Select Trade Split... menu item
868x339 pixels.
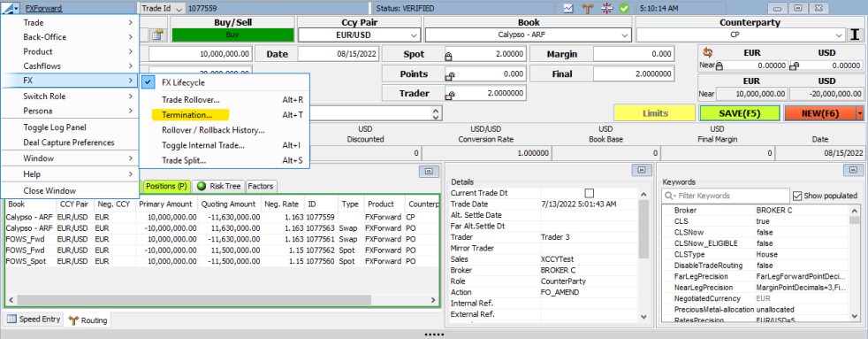click(225, 160)
